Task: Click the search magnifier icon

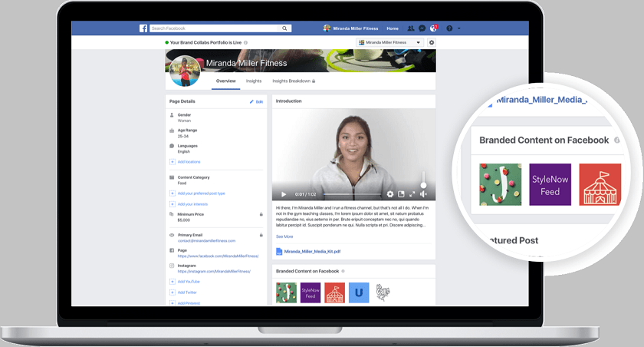Action: [x=285, y=28]
